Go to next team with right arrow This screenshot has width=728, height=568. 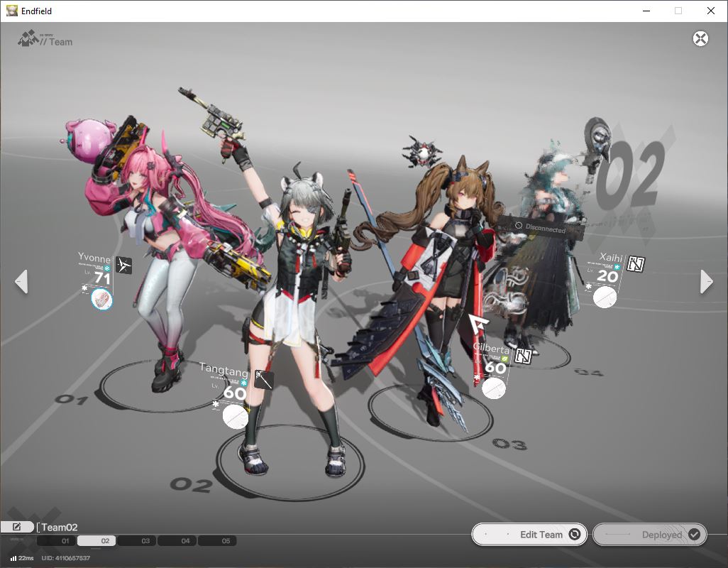(706, 281)
